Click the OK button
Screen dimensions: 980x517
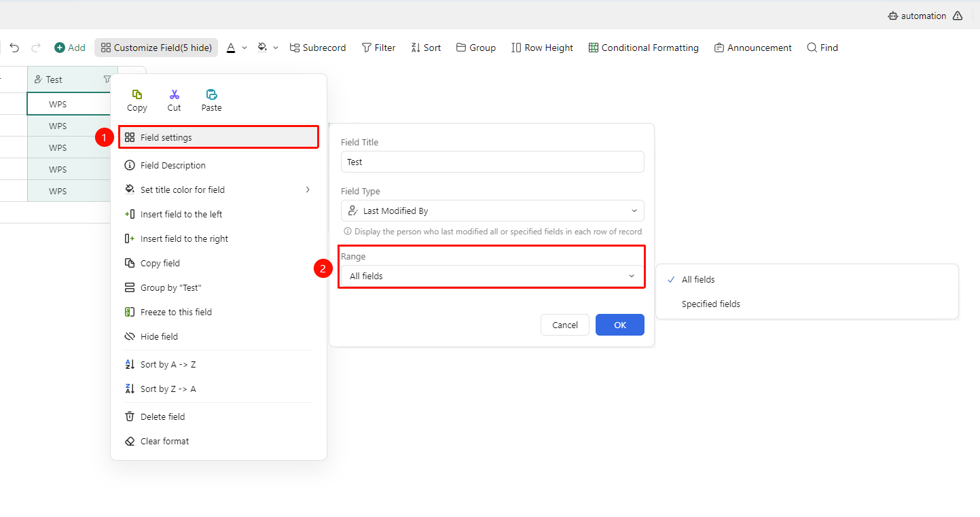pos(620,325)
